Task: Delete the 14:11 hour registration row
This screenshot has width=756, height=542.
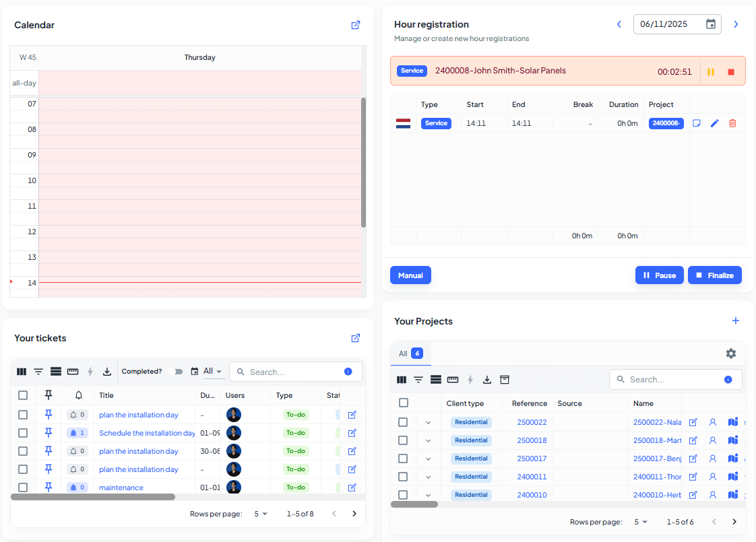Action: pos(732,123)
